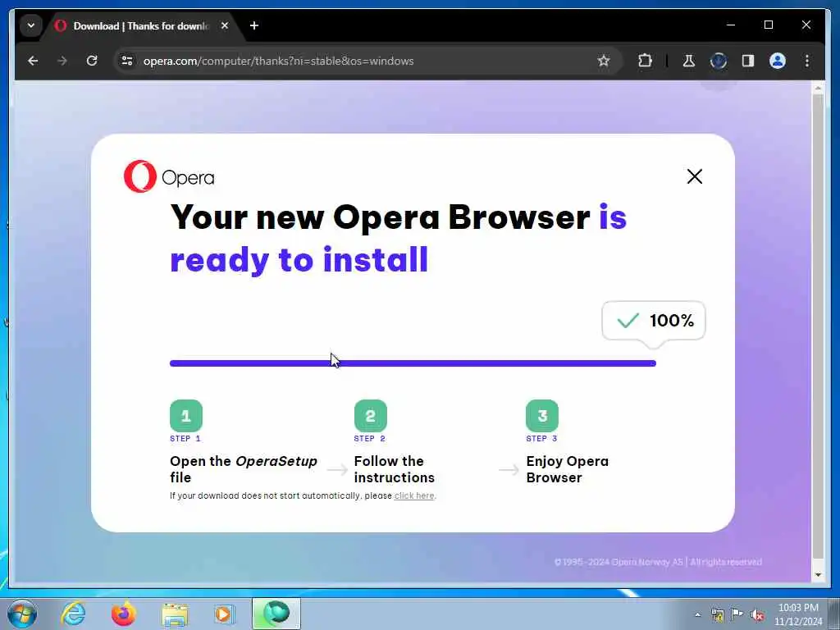Open the site information icon in address bar
Viewport: 840px width, 630px height.
[x=127, y=61]
